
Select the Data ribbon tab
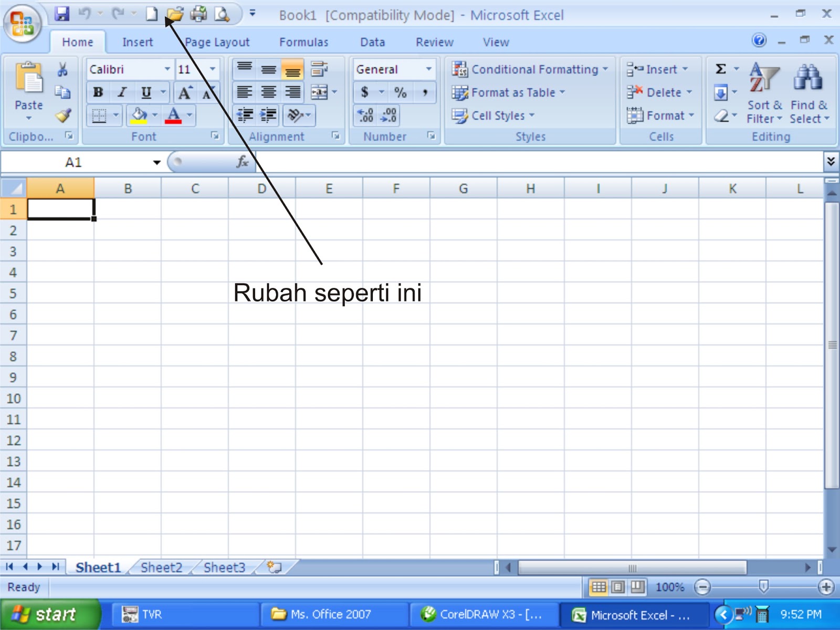[372, 42]
